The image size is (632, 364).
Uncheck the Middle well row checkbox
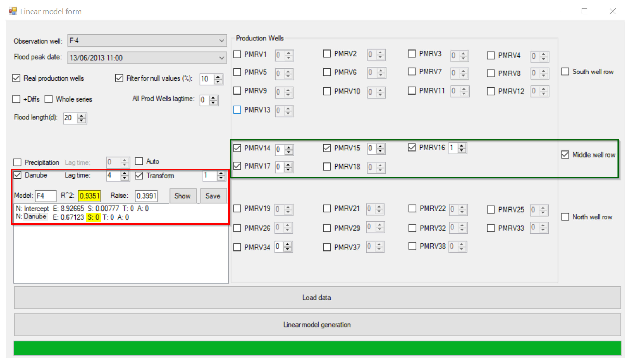click(x=565, y=155)
